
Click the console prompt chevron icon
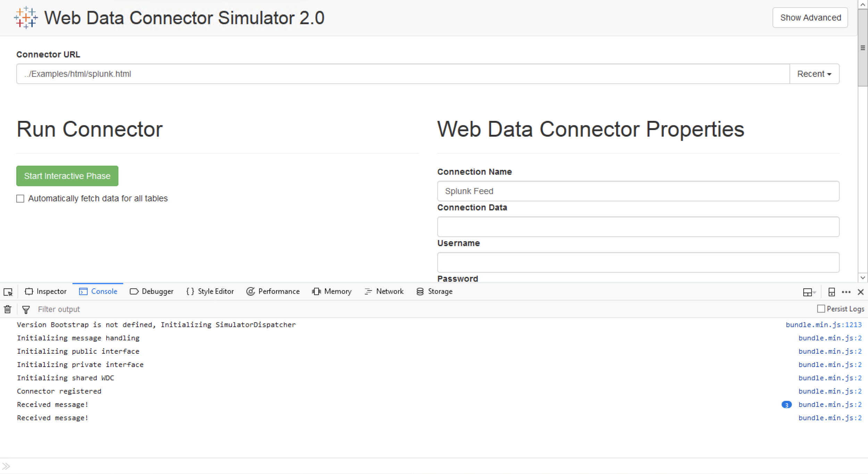[6, 466]
